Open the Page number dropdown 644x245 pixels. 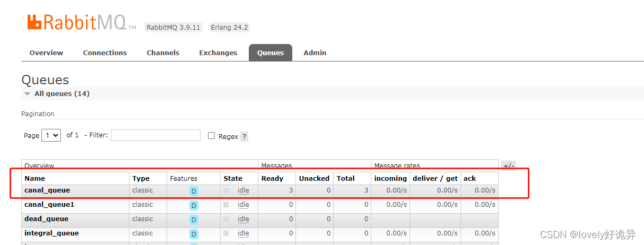tap(51, 135)
